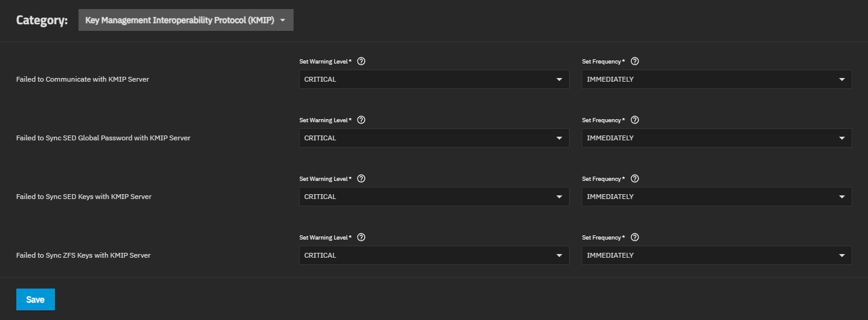Open help tooltip for SED Global Password Frequency
868x320 pixels.
tap(634, 120)
